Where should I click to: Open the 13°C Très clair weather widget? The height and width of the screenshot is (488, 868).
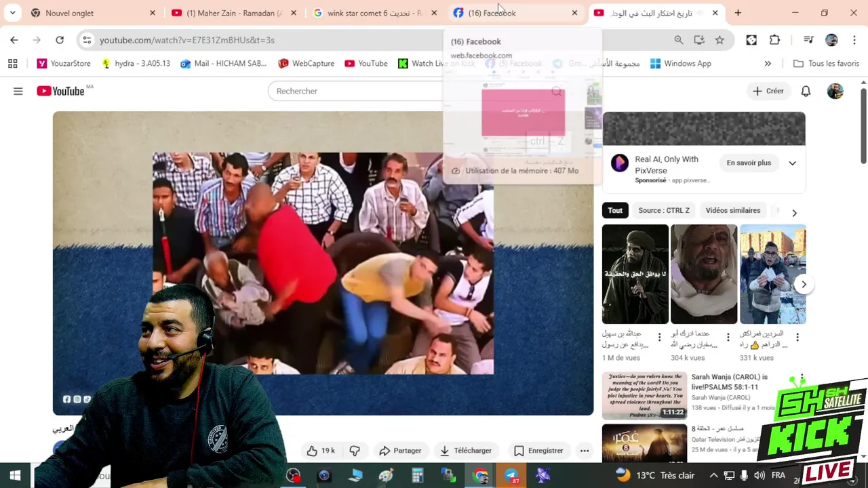tap(654, 476)
